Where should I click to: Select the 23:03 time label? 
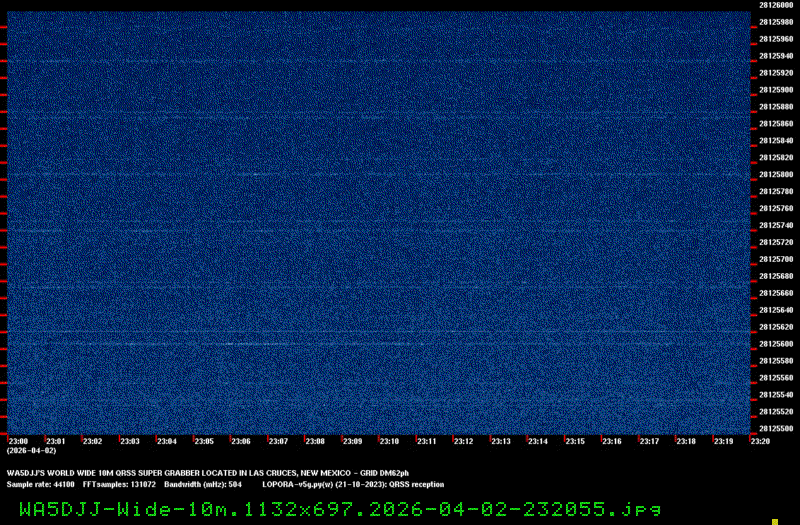tap(130, 441)
